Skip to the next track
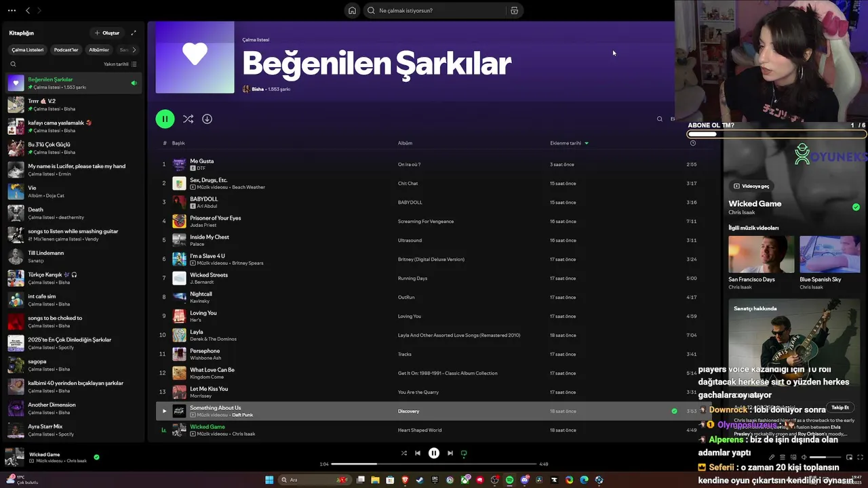This screenshot has width=868, height=488. pos(450,453)
